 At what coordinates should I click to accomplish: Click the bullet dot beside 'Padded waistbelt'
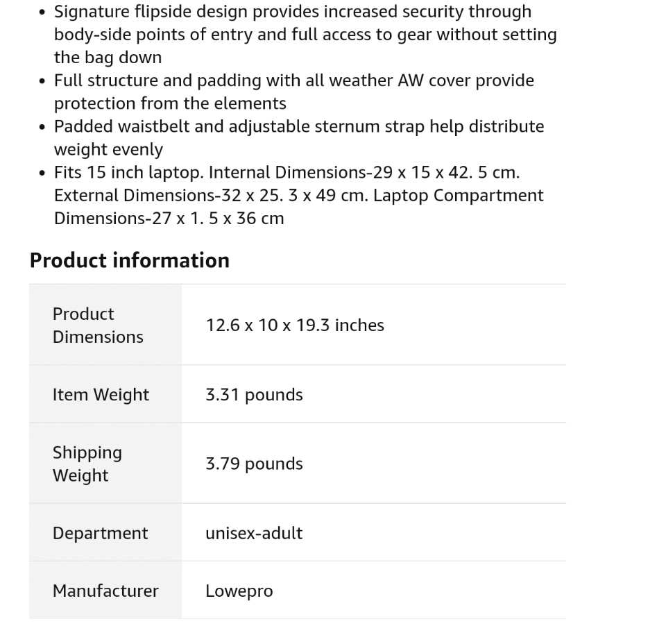(43, 127)
